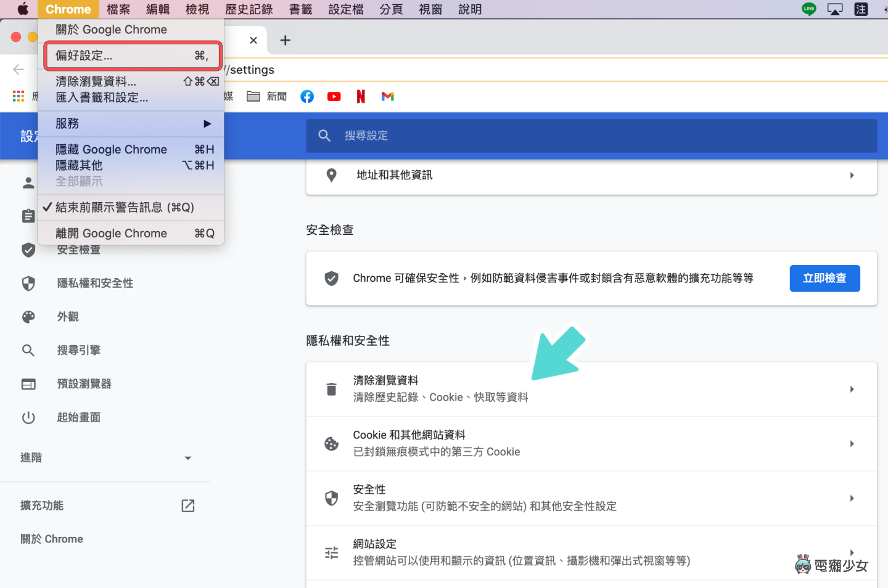Choose 隱藏其他 menu item
888x588 pixels.
point(131,165)
